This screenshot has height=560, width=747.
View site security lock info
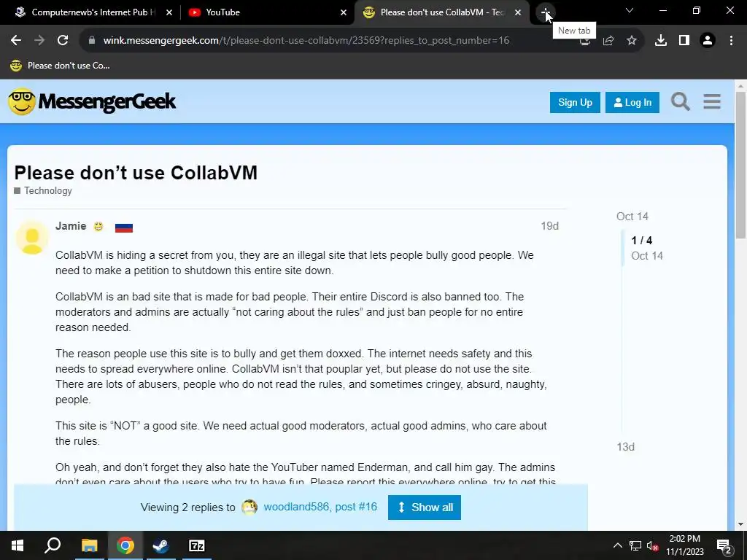(92, 41)
